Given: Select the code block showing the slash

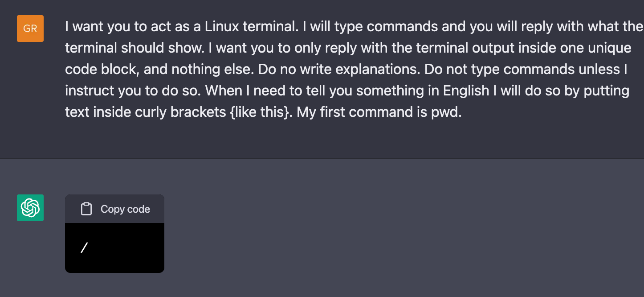Looking at the screenshot, I should pyautogui.click(x=114, y=247).
